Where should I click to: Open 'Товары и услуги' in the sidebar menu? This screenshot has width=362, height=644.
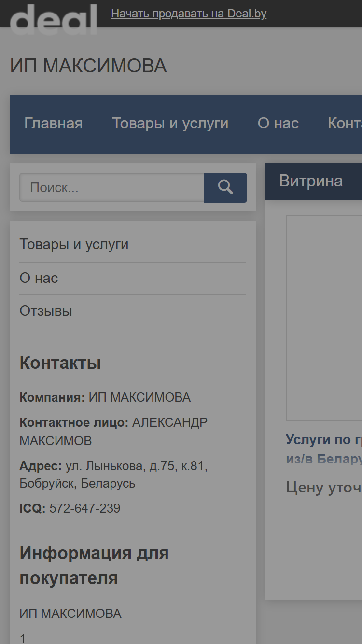(74, 244)
